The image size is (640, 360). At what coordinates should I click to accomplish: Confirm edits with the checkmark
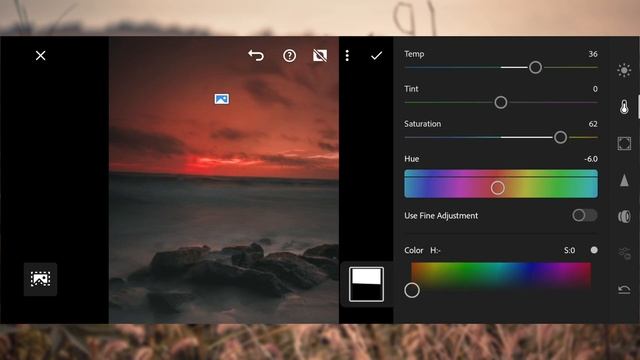[x=376, y=56]
